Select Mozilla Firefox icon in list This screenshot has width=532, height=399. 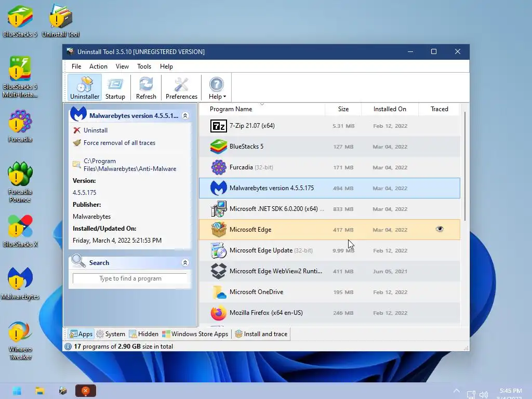(219, 313)
